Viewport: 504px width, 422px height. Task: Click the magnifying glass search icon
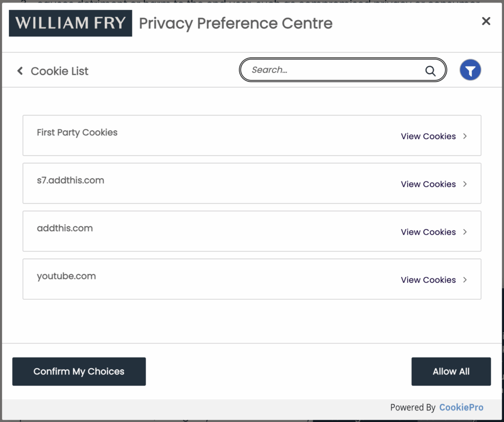430,70
